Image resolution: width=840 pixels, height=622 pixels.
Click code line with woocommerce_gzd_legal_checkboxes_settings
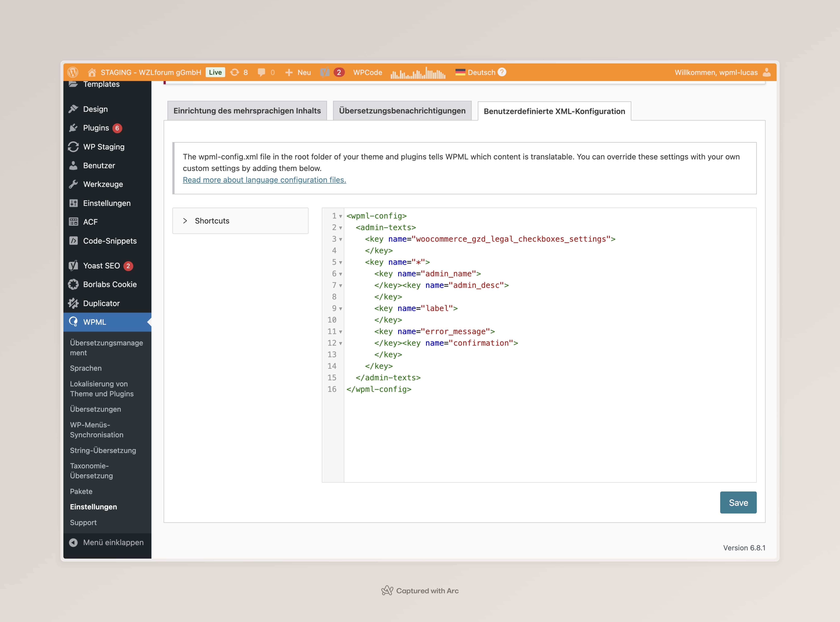[x=490, y=239]
